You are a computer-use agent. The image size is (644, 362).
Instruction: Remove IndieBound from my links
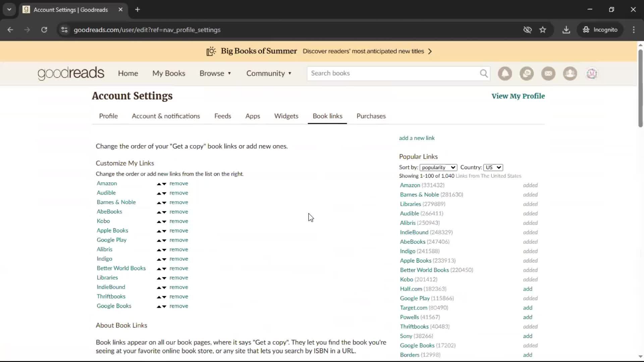pos(179,287)
